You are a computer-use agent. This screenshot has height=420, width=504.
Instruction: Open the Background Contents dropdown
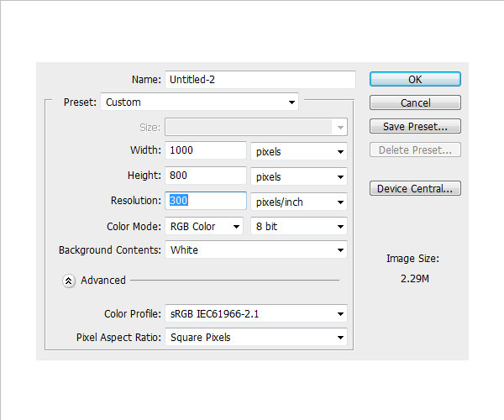[256, 250]
